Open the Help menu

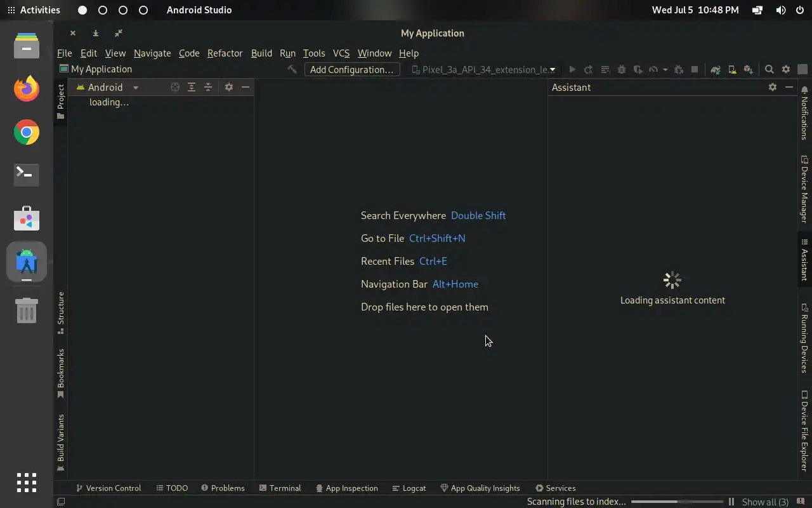pos(409,53)
